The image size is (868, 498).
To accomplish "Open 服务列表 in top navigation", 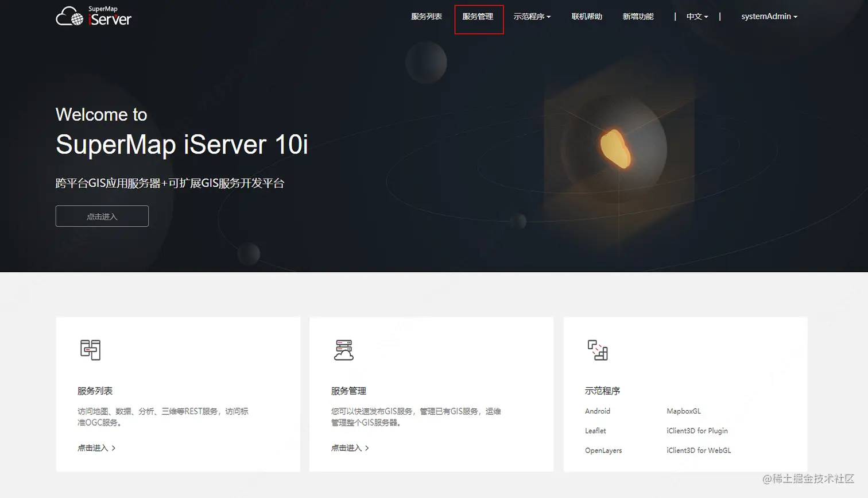I will (427, 17).
